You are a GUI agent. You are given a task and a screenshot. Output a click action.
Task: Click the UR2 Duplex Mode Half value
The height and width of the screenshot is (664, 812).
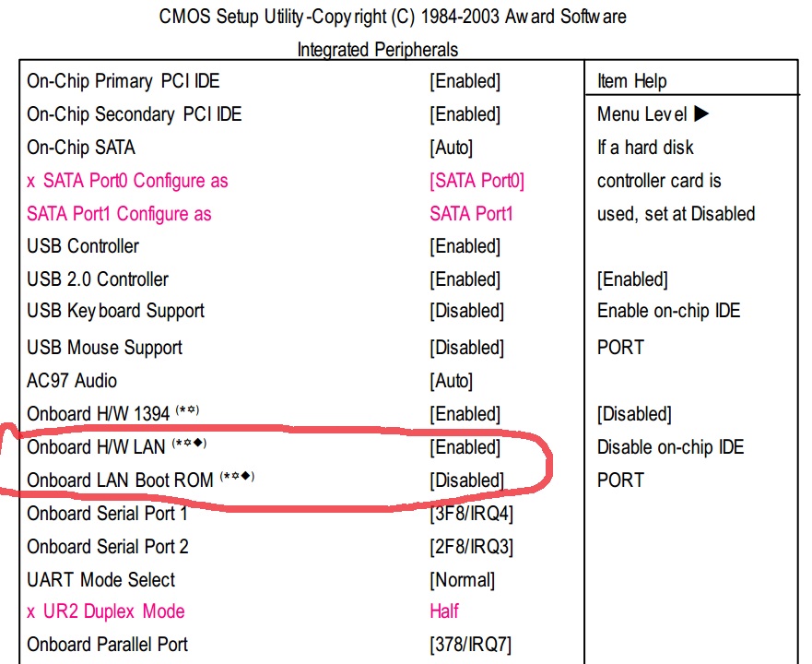[444, 611]
